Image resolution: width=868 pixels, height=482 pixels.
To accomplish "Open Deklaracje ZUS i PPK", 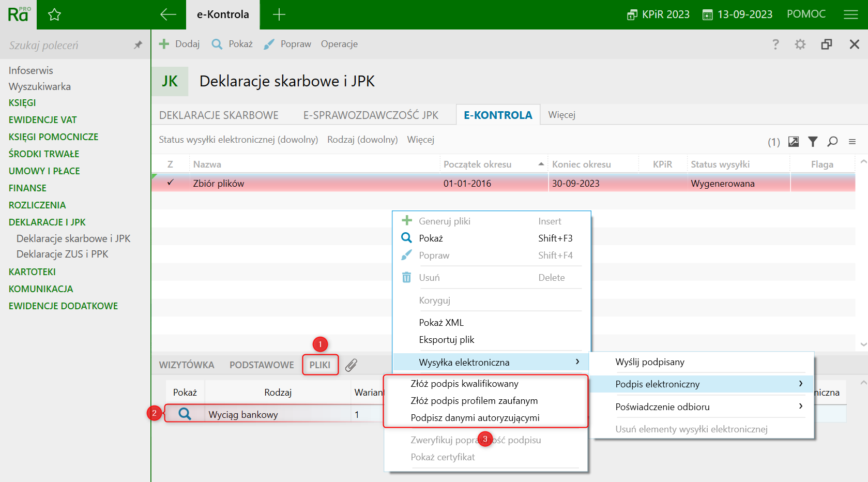I will [x=62, y=254].
